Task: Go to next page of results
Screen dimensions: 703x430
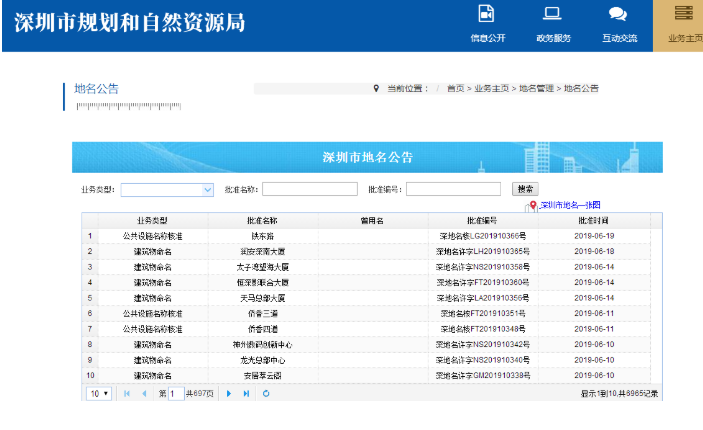Action: (229, 394)
